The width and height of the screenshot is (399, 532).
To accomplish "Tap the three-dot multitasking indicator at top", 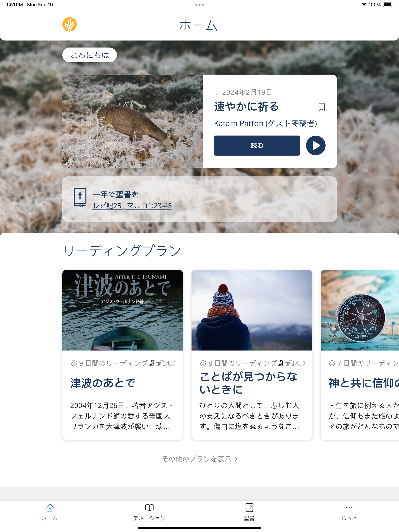I will 199,4.
